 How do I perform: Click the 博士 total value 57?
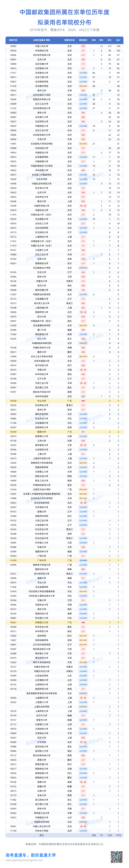coord(102,835)
